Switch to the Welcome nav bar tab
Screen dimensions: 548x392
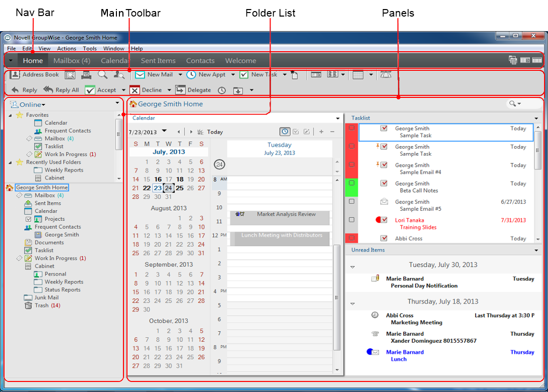click(240, 61)
